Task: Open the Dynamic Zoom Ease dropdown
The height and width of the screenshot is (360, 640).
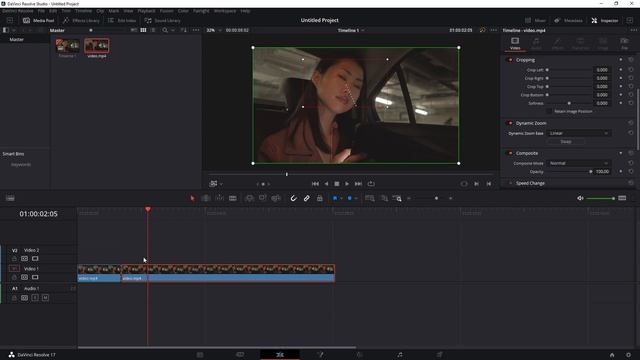Action: click(578, 133)
